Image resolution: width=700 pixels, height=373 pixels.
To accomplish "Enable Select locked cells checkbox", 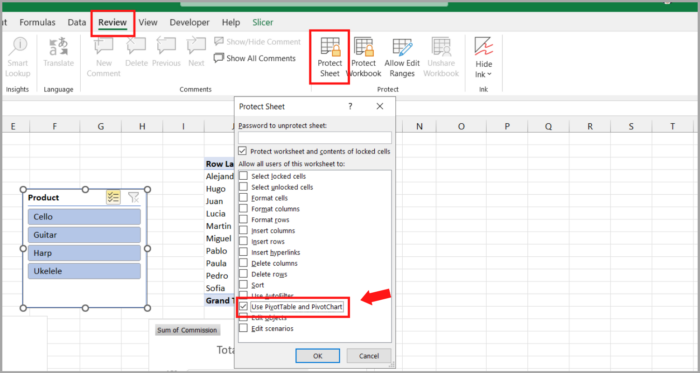I will 243,176.
